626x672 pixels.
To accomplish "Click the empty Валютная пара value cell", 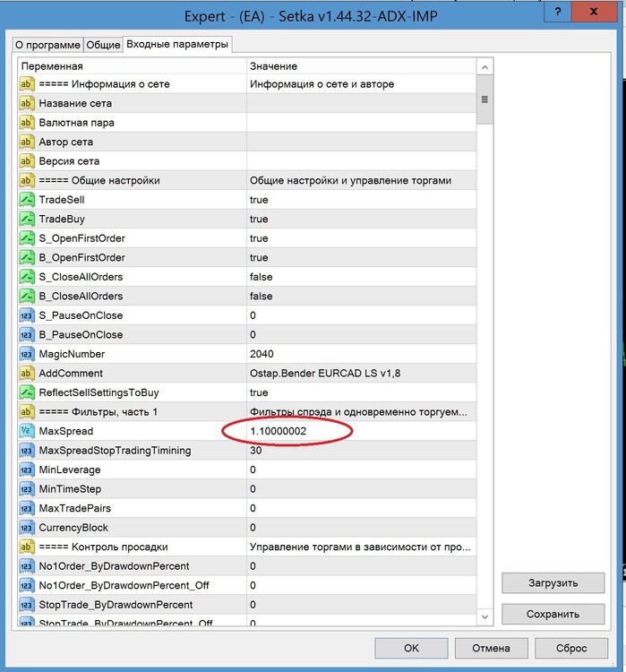I will pyautogui.click(x=361, y=123).
